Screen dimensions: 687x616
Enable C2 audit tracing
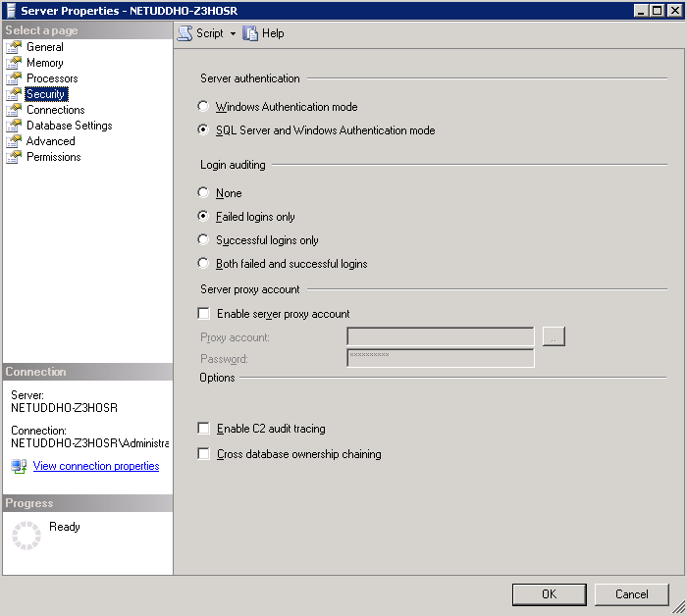(x=204, y=429)
